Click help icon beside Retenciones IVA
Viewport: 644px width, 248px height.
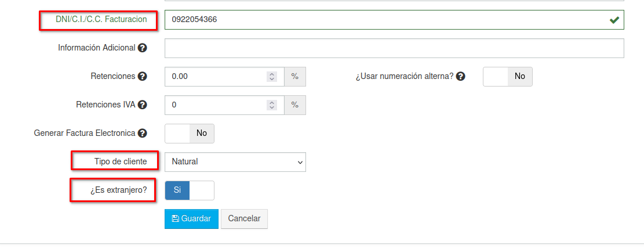tap(142, 105)
